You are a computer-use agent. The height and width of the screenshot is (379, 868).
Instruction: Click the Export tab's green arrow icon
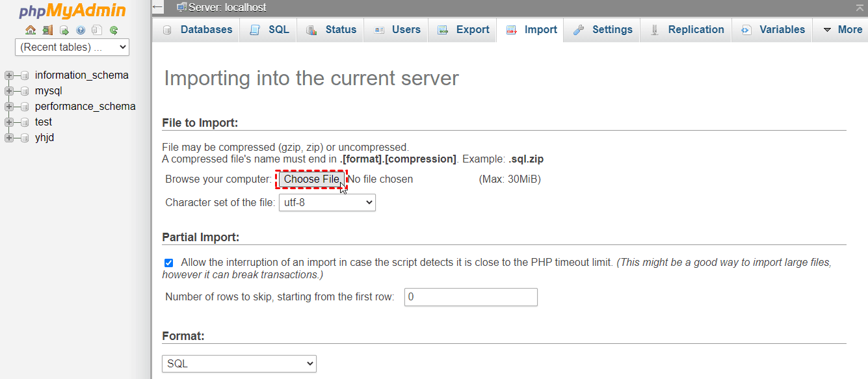point(443,29)
